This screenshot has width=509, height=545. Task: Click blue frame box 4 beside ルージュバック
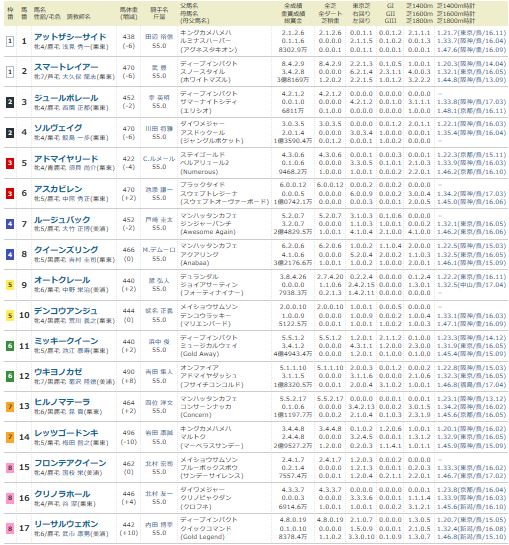pyautogui.click(x=10, y=224)
